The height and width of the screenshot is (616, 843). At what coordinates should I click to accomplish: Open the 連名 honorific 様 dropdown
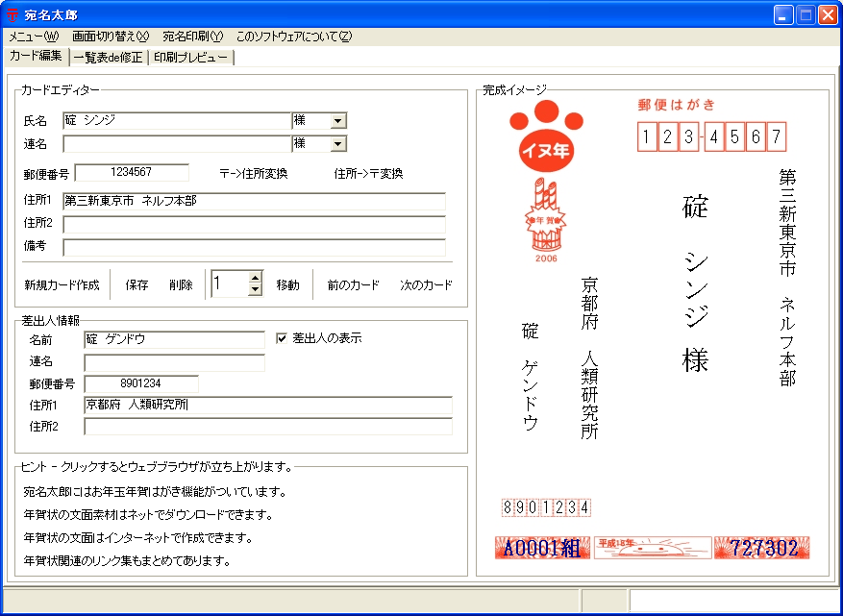pos(337,144)
